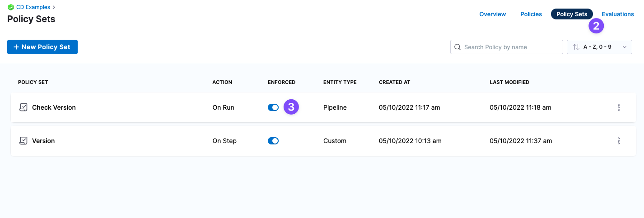The width and height of the screenshot is (644, 218).
Task: Click the Version policy set icon
Action: coord(23,141)
